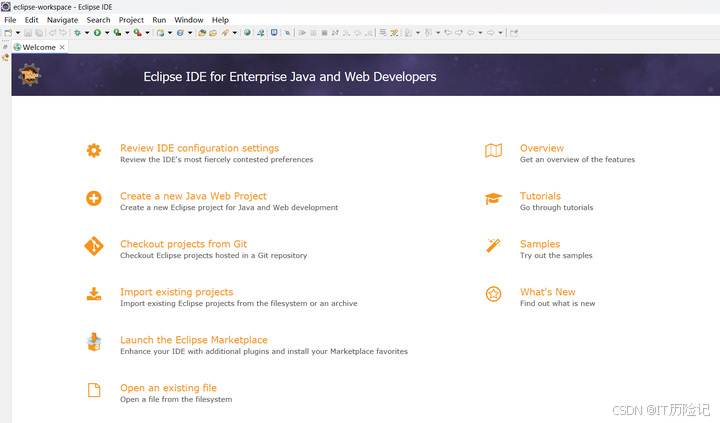
Task: Click Checkout projects from Git link
Action: 183,244
